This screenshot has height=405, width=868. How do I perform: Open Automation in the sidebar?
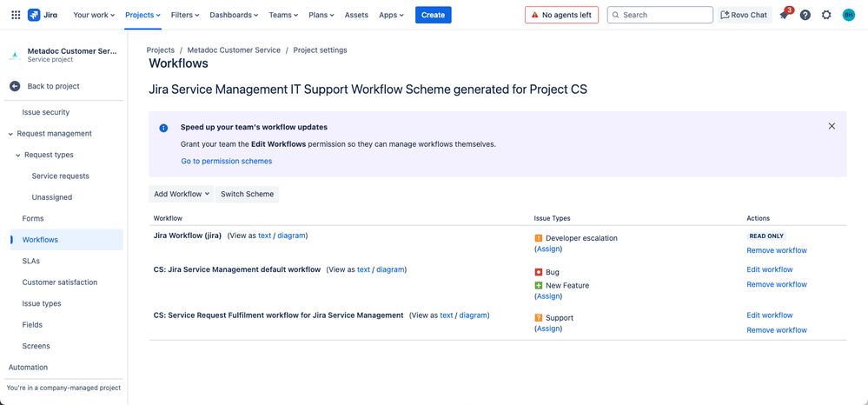click(28, 368)
